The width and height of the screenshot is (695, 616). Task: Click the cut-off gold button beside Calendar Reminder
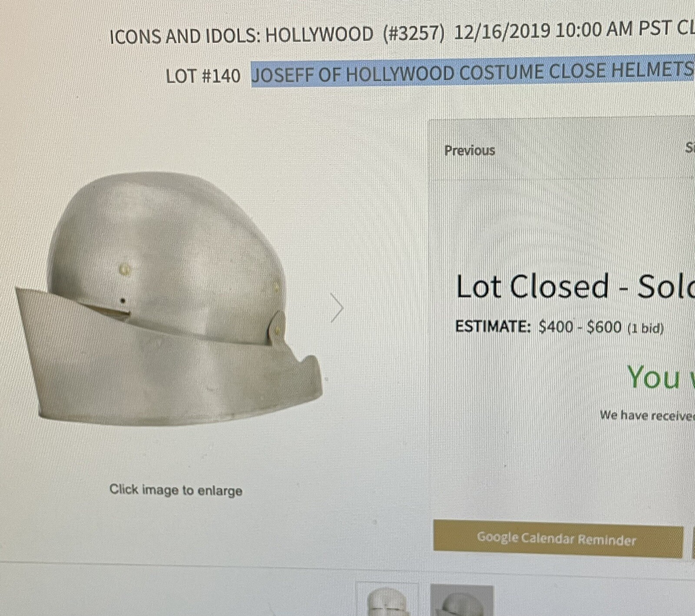693,542
